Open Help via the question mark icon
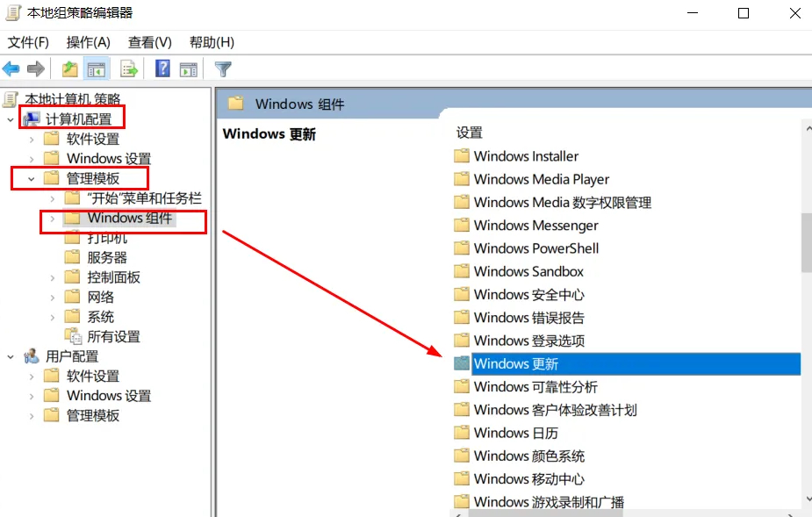The width and height of the screenshot is (812, 517). pos(162,68)
